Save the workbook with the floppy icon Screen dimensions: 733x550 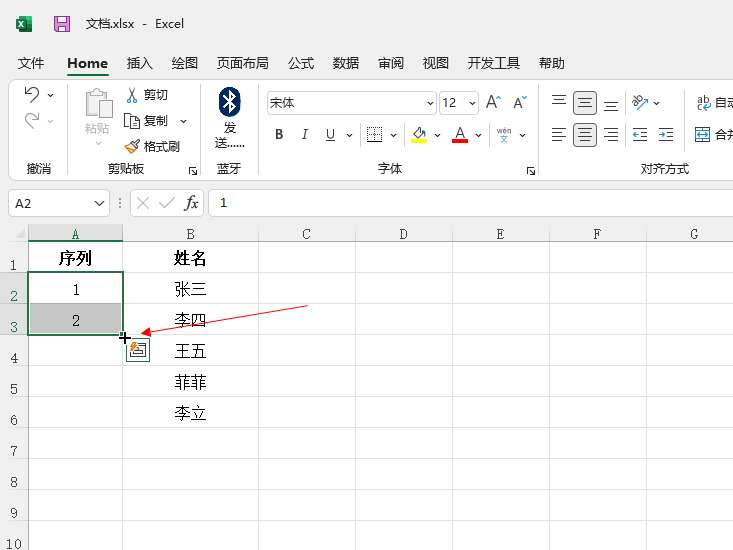(62, 24)
